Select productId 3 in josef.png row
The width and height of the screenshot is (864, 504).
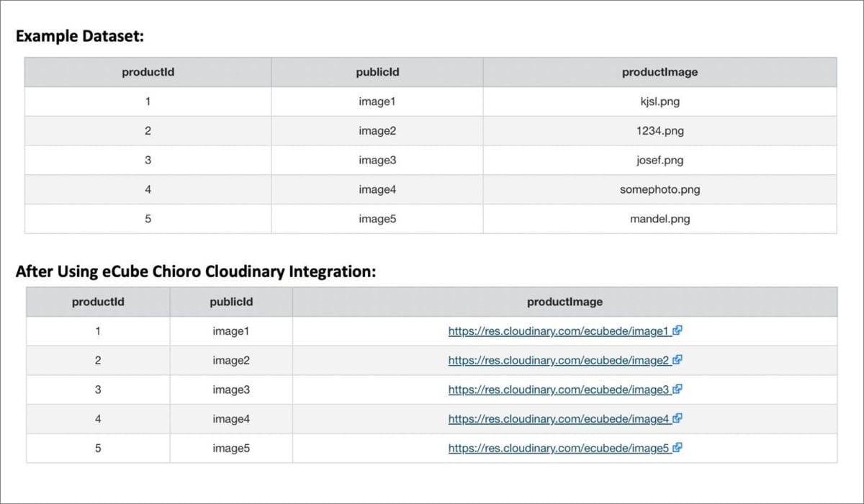pos(148,161)
